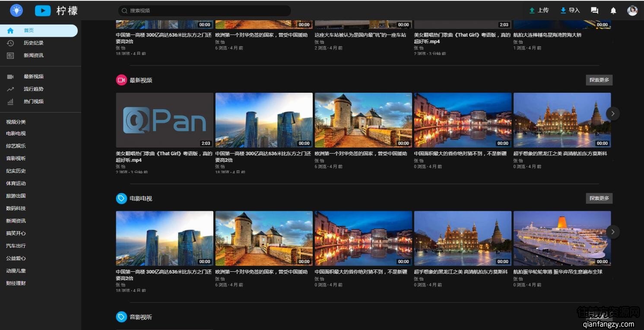Viewport: 644px width, 330px height.
Task: Select the 数码科技 category
Action: (16, 208)
